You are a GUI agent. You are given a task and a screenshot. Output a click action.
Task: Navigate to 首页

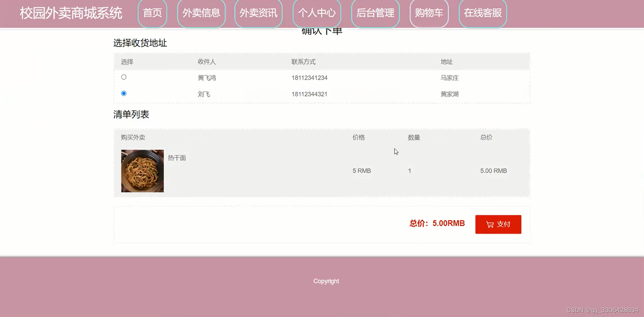pos(152,13)
